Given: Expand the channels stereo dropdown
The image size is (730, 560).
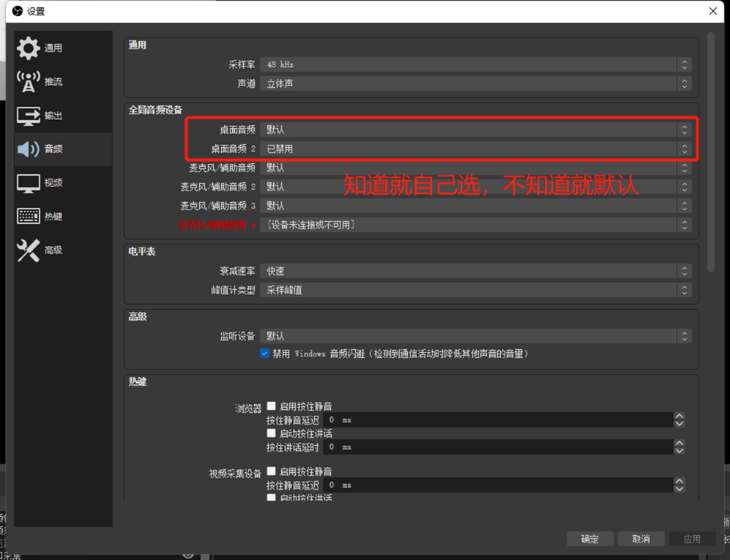Looking at the screenshot, I should [475, 83].
